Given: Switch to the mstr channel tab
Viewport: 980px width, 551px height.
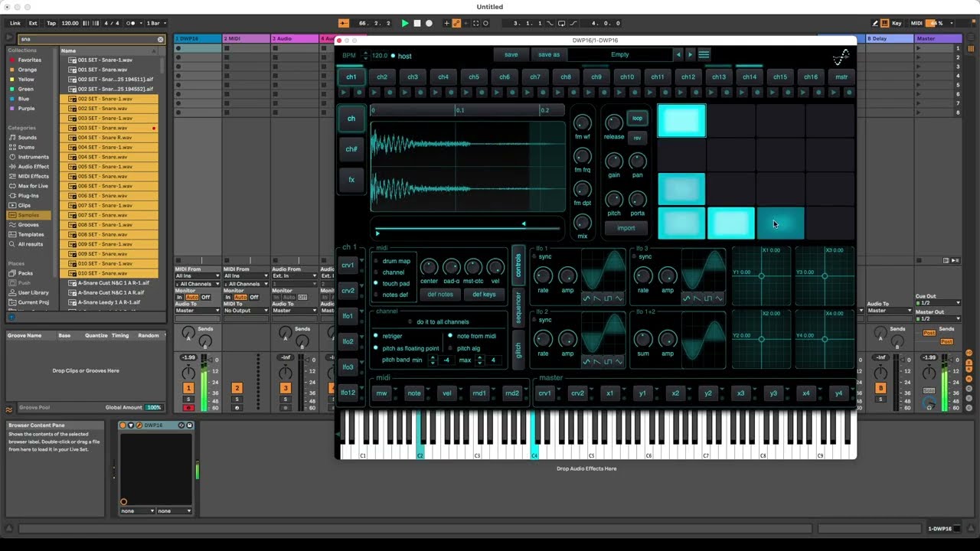Looking at the screenshot, I should [841, 77].
